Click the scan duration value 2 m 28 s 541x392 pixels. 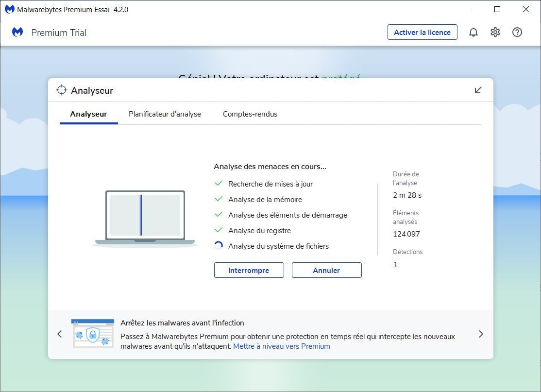pyautogui.click(x=407, y=195)
